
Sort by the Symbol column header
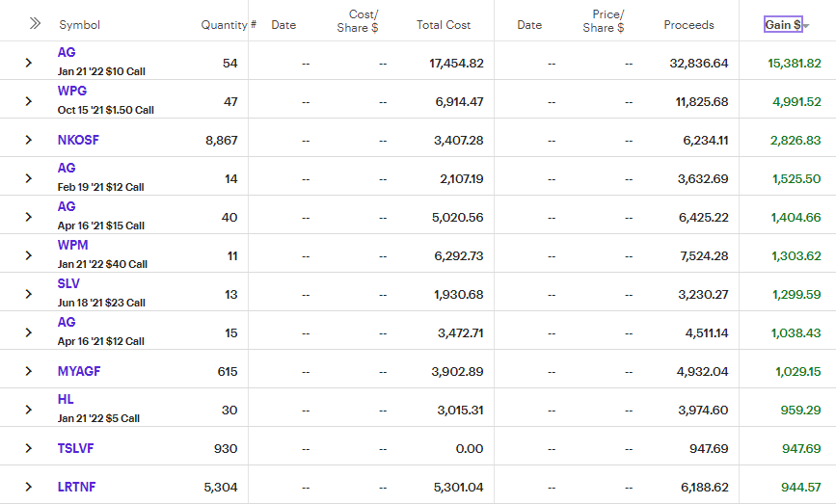[79, 24]
